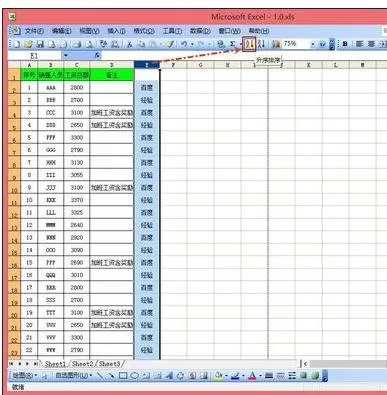Select cell containing "3370"
387x395 pixels.
[77, 200]
